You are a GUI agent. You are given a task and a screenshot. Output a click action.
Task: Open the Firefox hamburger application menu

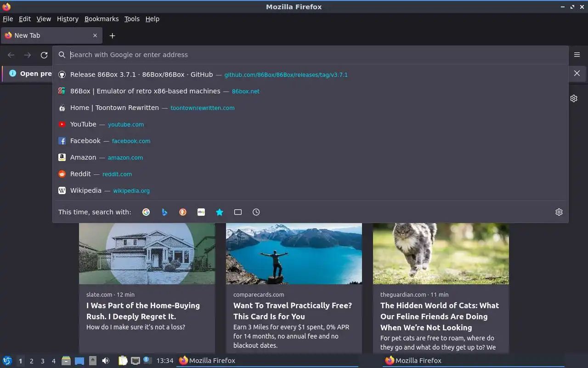click(577, 55)
